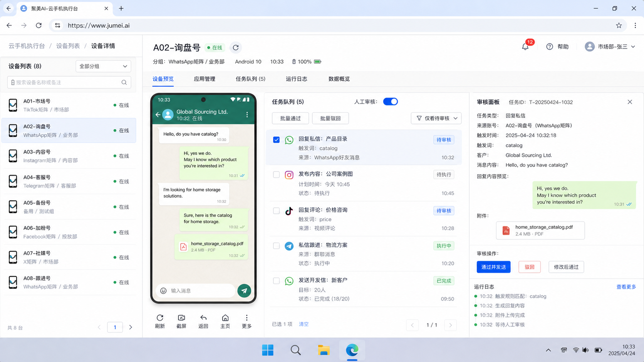Viewport: 644px width, 362px height.
Task: Open the 帮助 help icon
Action: coord(550,47)
